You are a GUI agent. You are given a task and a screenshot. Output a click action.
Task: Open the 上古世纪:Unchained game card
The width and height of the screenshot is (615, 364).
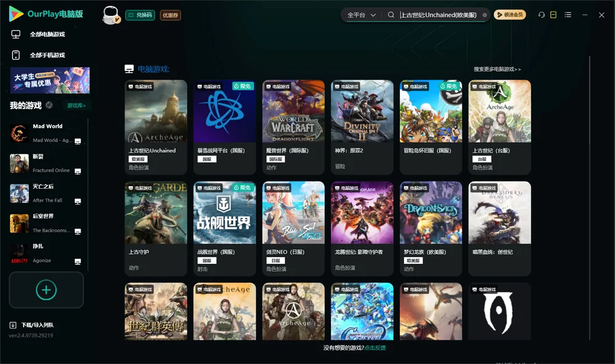pos(156,127)
